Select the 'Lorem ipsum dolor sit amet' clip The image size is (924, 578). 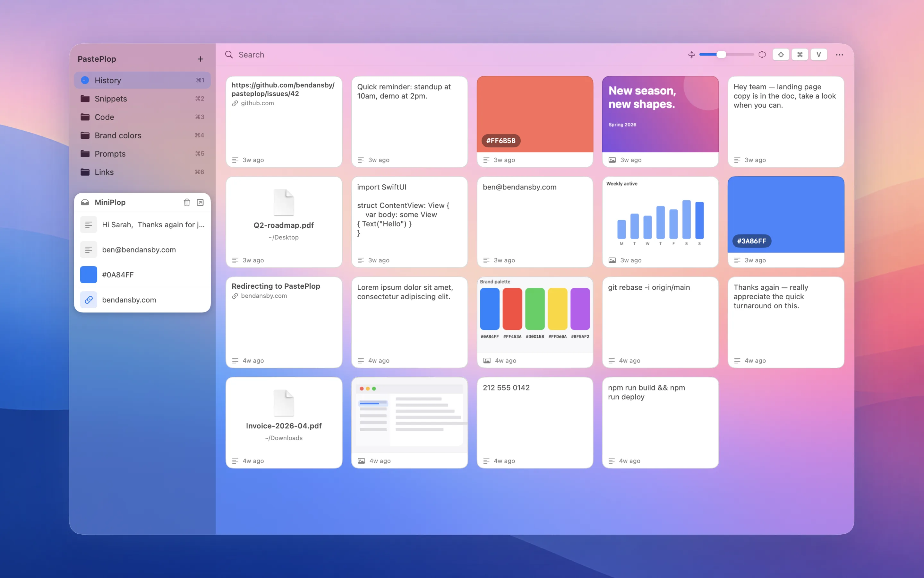pos(409,322)
